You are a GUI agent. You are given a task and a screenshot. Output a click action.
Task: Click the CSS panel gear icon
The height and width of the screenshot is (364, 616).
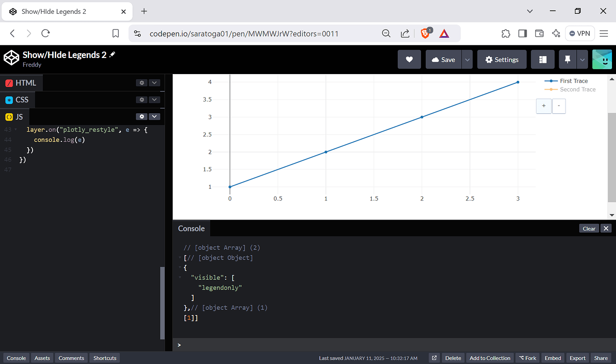point(142,99)
